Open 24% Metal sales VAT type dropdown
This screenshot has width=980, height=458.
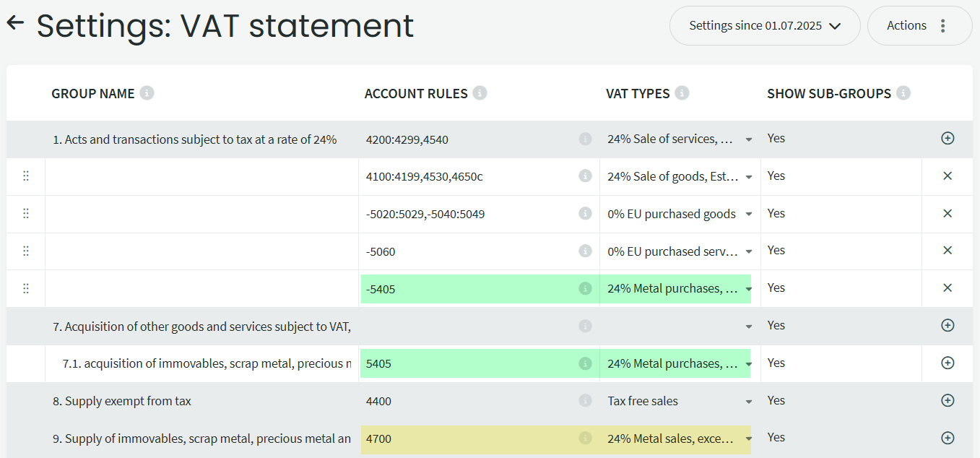coord(749,439)
